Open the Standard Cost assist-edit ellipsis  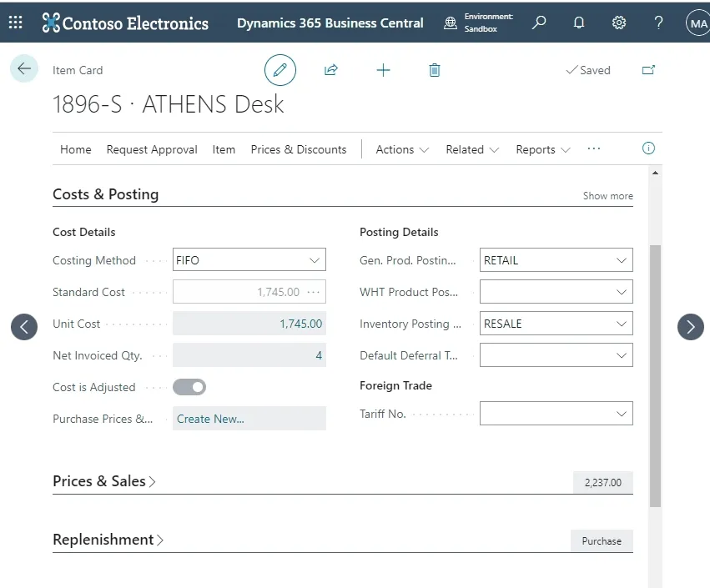(314, 292)
